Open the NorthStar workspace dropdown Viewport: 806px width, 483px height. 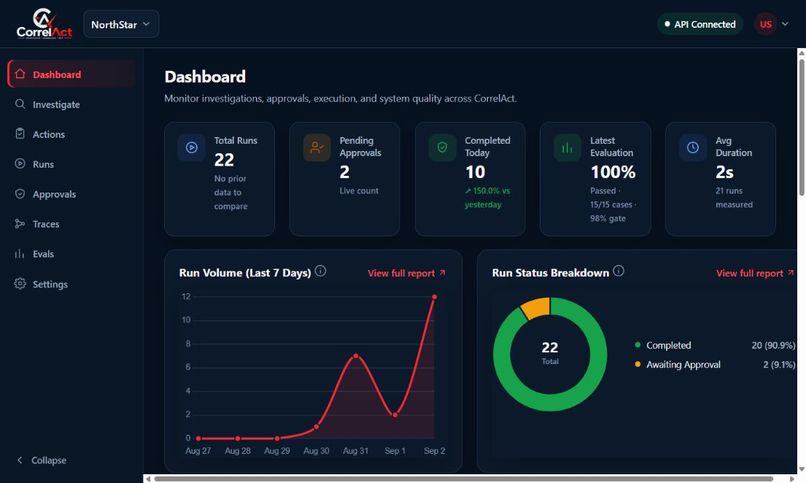[x=121, y=24]
